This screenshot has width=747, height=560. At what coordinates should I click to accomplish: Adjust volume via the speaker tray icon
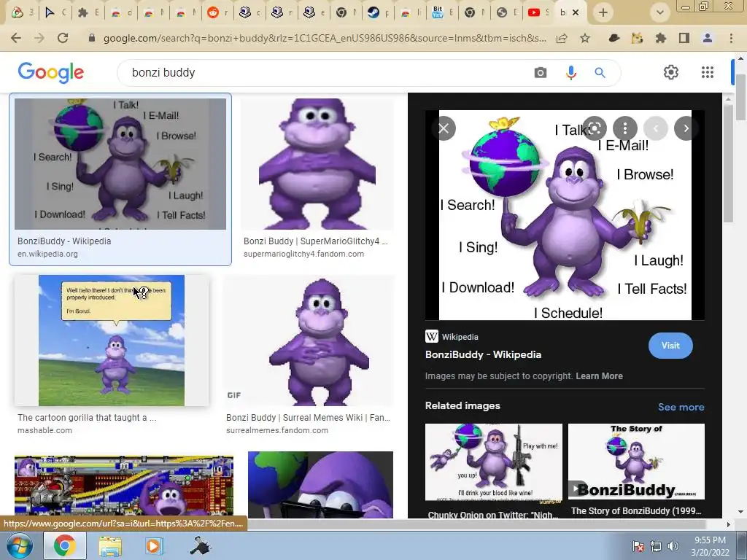pos(673,546)
